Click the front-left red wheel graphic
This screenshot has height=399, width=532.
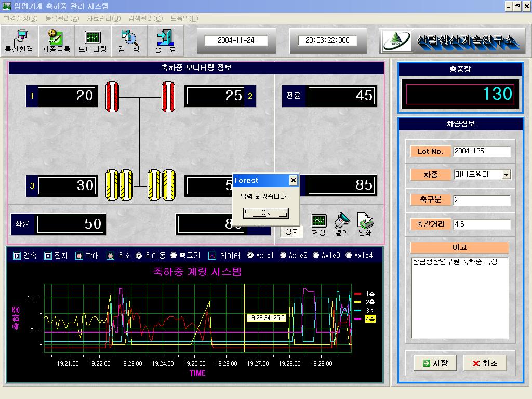(112, 97)
